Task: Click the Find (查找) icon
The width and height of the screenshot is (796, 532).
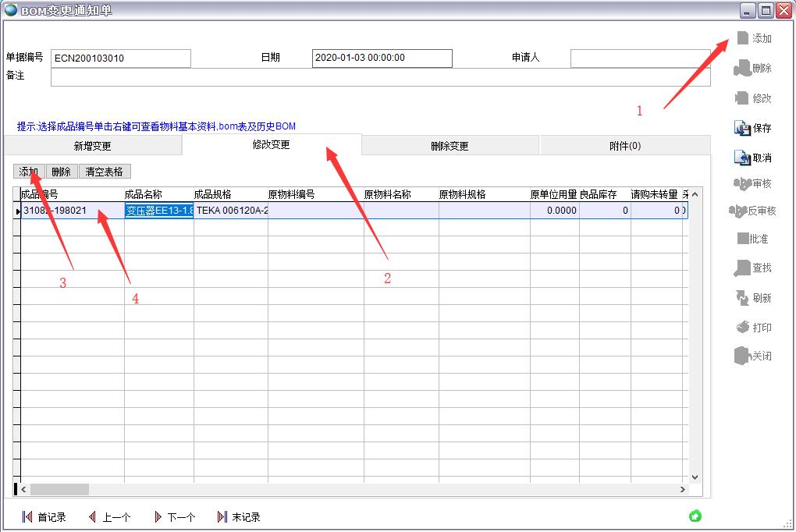Action: point(742,268)
